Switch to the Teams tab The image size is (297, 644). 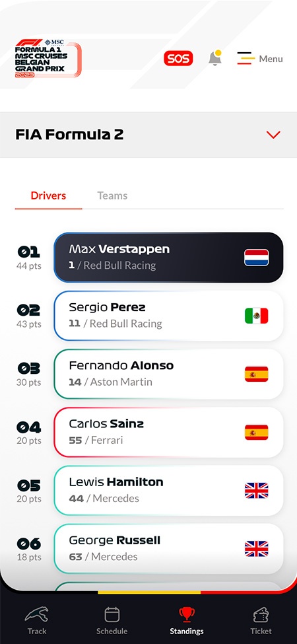pos(112,196)
